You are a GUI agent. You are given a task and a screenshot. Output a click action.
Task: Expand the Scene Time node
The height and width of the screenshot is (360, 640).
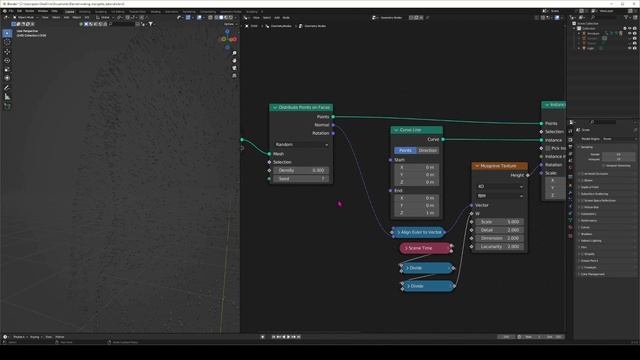click(x=406, y=248)
